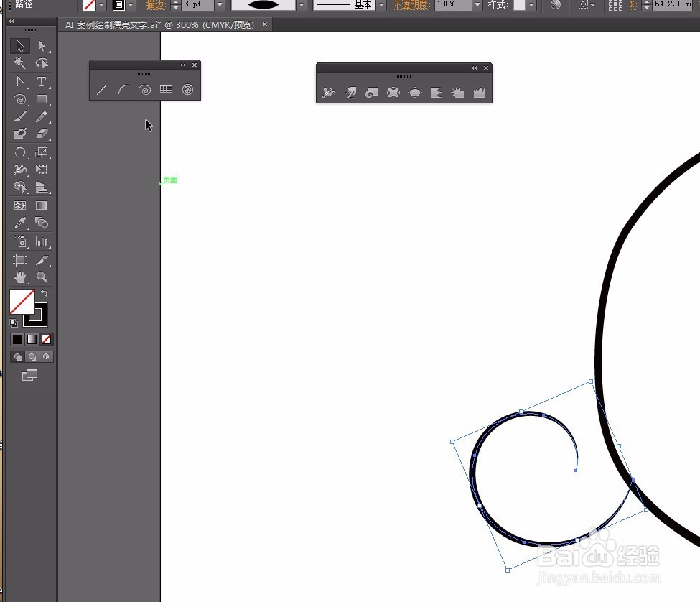This screenshot has height=602, width=700.
Task: Pick the Eyedropper tool
Action: pyautogui.click(x=19, y=223)
